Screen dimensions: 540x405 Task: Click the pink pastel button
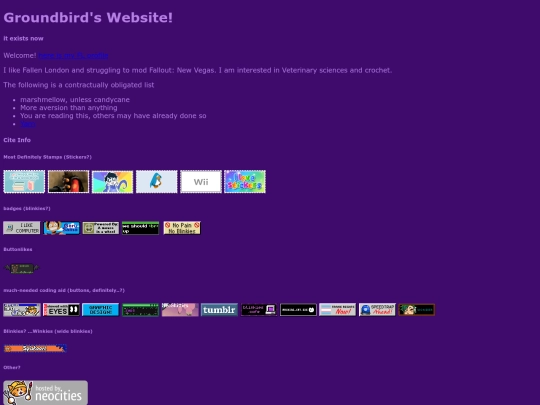pyautogui.click(x=180, y=310)
